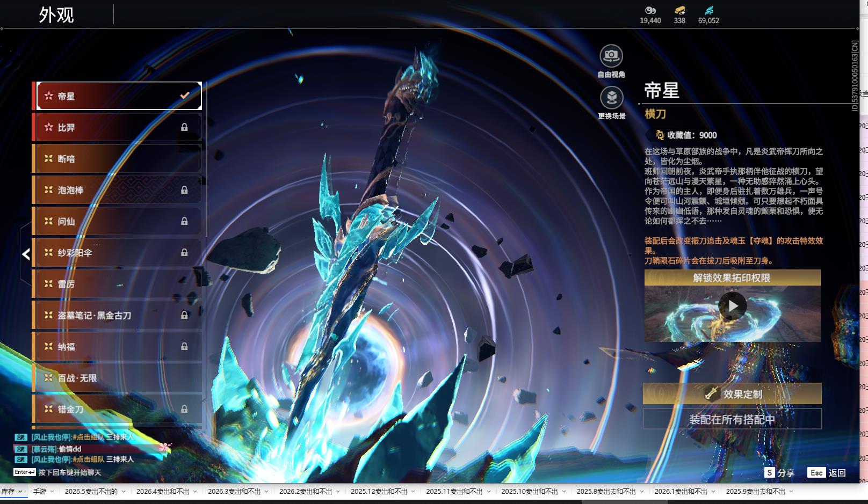Click Esc 返回 to go back
This screenshot has width=868, height=504.
click(827, 473)
